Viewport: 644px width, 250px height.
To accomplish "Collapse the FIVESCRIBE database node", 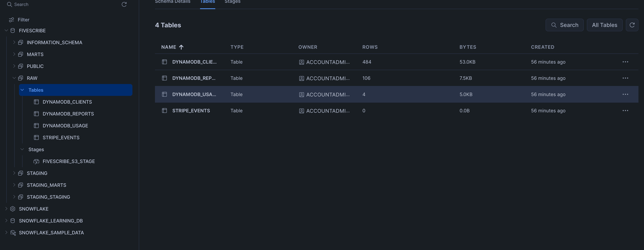I will click(x=6, y=31).
